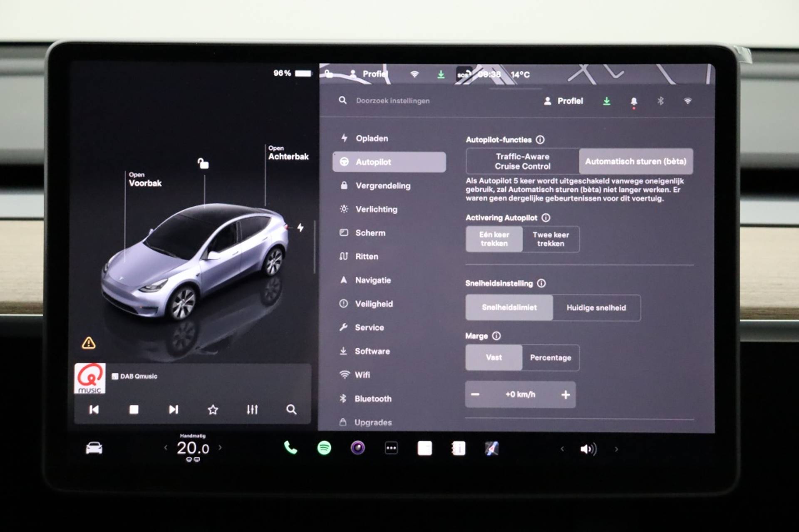Viewport: 799px width, 532px height.
Task: Select Traffic-Aware Cruise Control option
Action: click(x=522, y=161)
